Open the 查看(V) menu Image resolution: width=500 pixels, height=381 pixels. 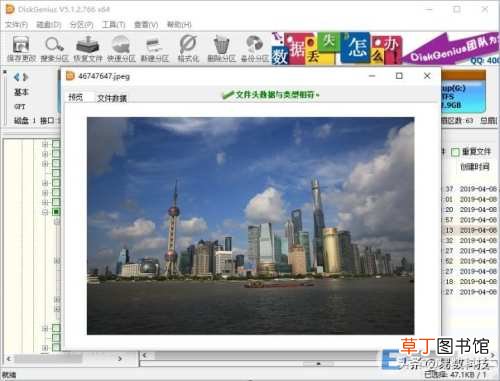146,25
